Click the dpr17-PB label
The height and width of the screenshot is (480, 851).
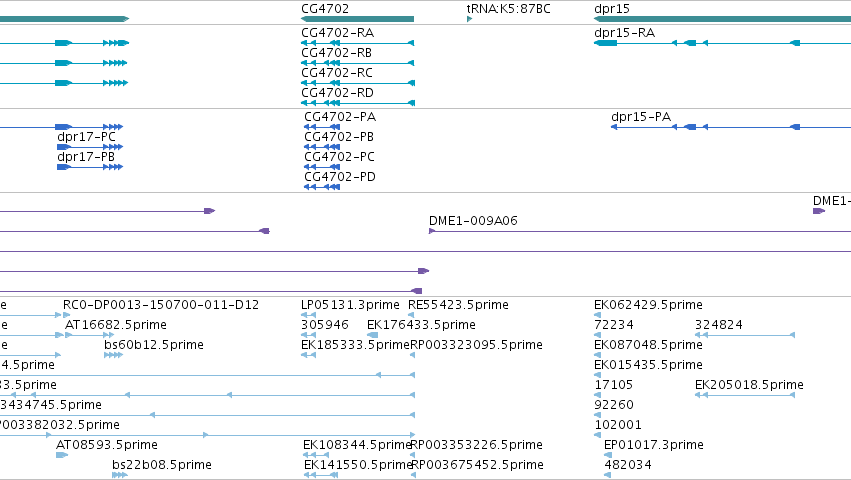(x=86, y=157)
